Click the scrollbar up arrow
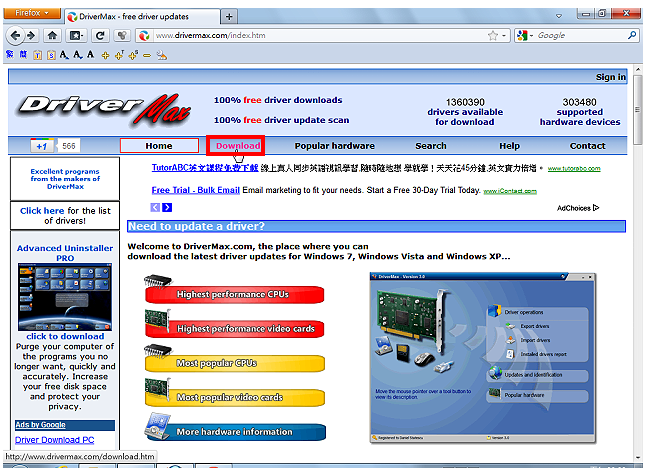This screenshot has width=654, height=472. (x=638, y=69)
